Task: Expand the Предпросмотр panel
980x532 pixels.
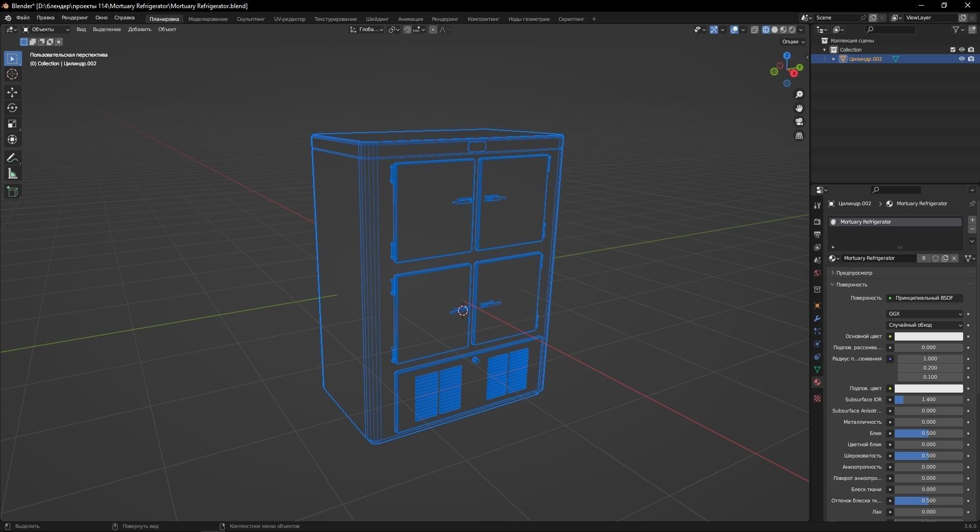Action: tap(854, 273)
